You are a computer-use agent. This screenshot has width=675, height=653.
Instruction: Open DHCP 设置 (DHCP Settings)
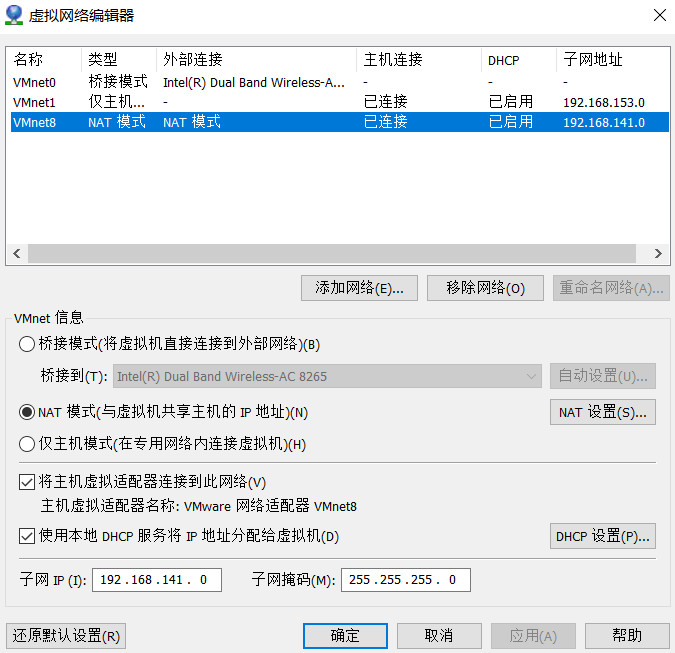click(602, 536)
